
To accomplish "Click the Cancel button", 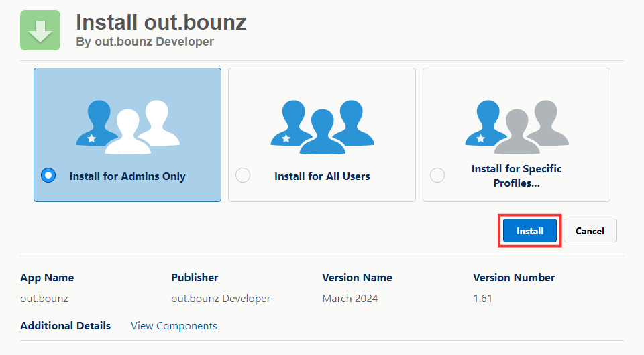I will (590, 231).
